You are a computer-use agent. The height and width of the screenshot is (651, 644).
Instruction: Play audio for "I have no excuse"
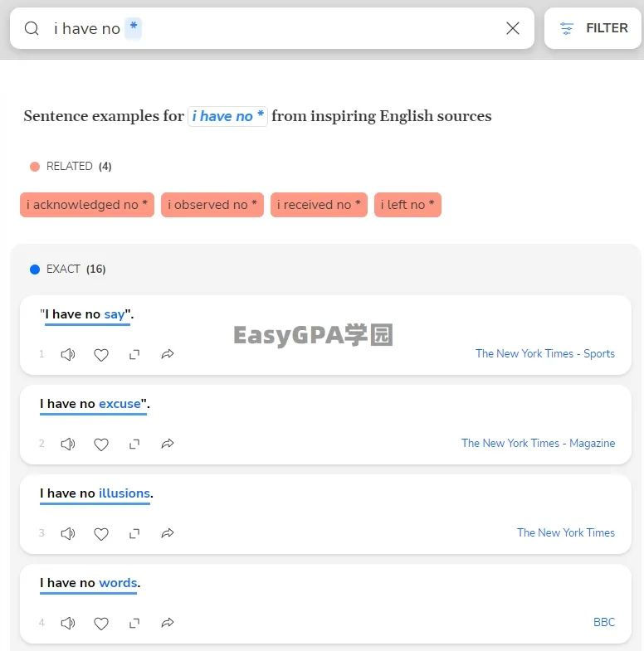68,445
